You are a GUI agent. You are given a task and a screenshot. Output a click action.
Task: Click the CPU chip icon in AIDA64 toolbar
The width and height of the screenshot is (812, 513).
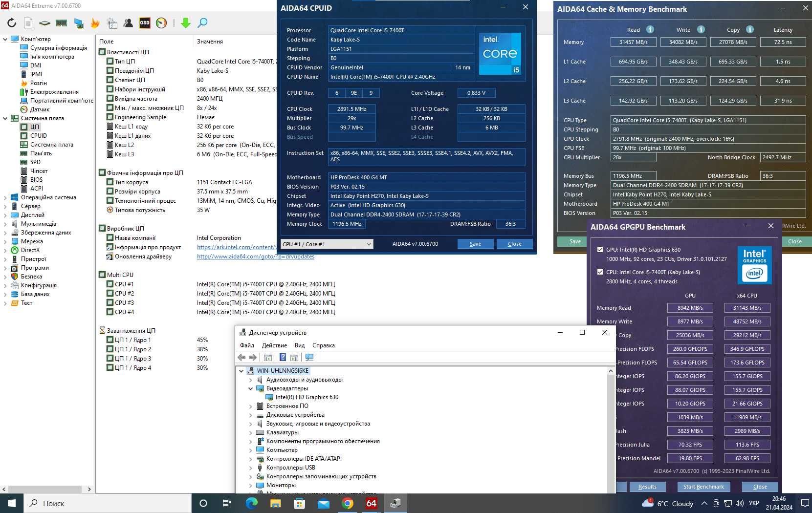44,22
